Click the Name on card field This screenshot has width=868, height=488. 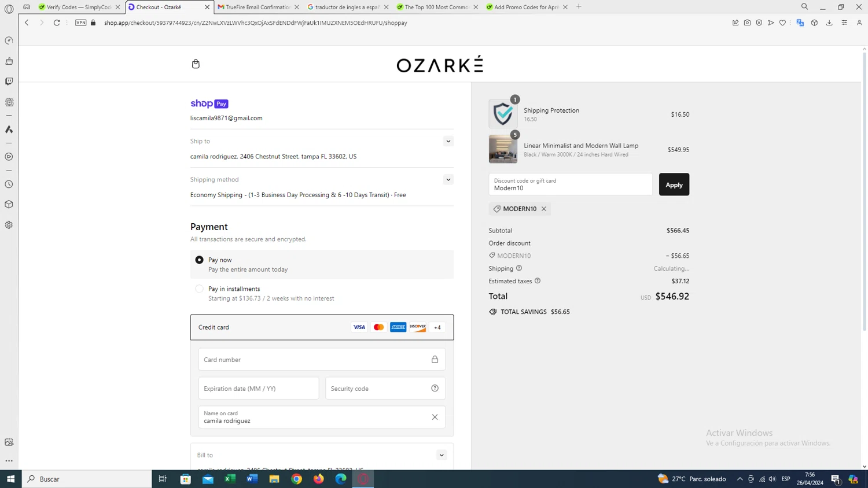pyautogui.click(x=322, y=417)
